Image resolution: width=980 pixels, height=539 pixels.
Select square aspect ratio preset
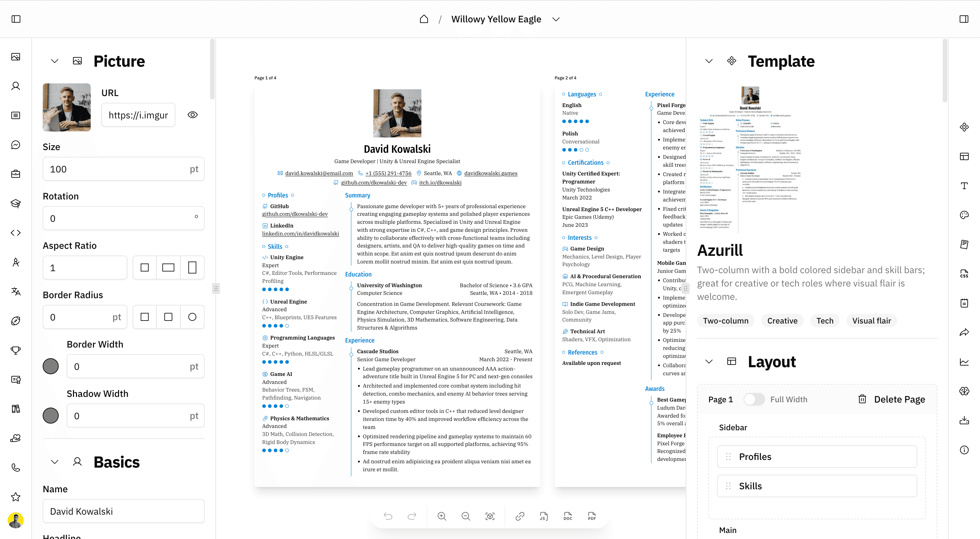pyautogui.click(x=145, y=267)
